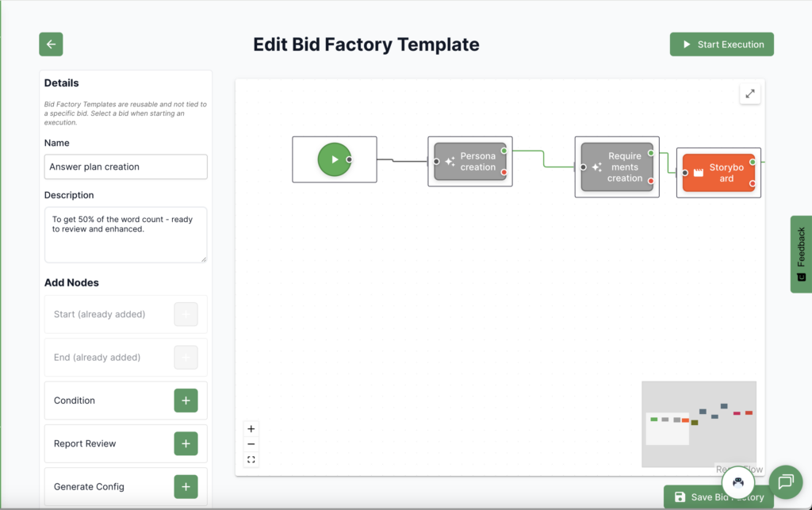Open the Feedback side tab
Screen dimensions: 812x510
point(801,254)
